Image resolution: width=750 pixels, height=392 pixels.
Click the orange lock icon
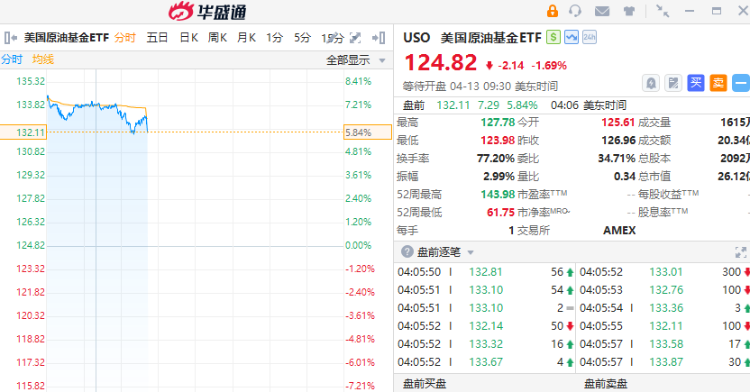[552, 11]
